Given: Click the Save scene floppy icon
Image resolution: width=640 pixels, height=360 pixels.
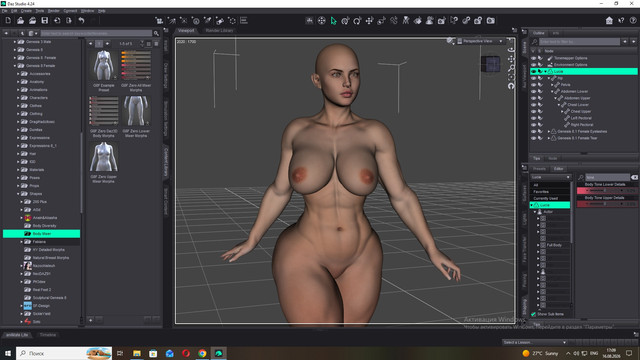Looking at the screenshot, I should point(44,20).
